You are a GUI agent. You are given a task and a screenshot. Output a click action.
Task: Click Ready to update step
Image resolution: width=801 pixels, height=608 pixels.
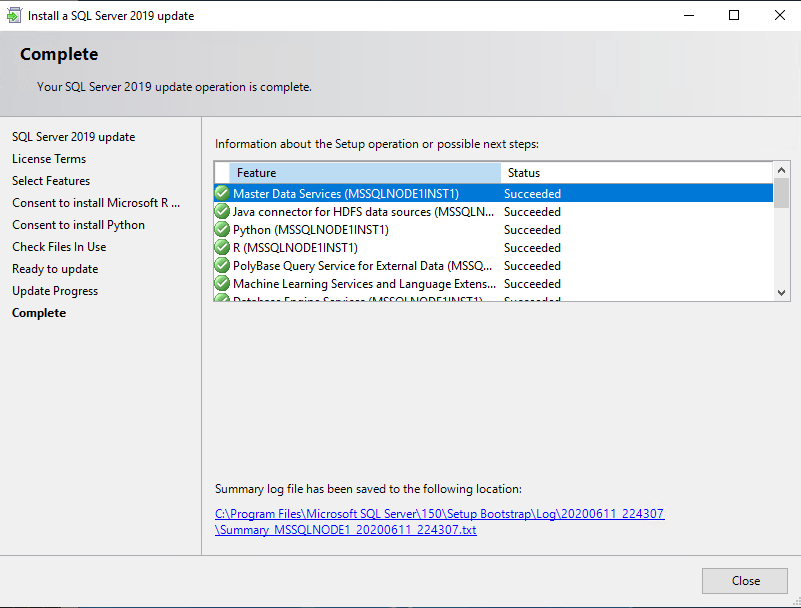[x=55, y=269]
